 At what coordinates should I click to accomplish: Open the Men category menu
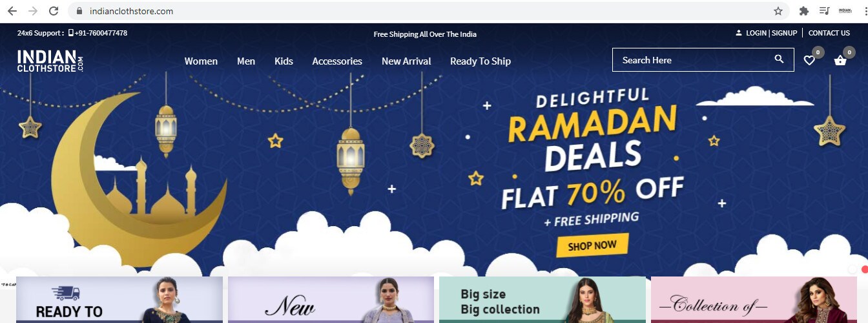click(246, 61)
